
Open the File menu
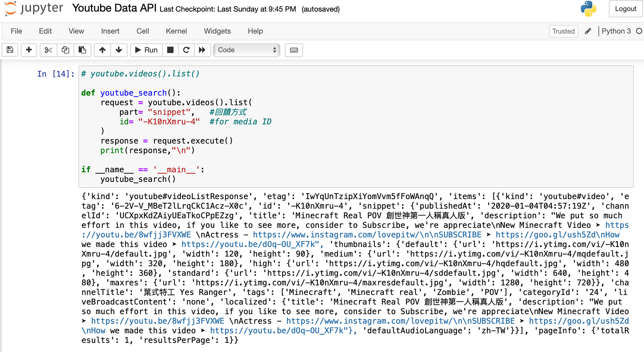(16, 31)
